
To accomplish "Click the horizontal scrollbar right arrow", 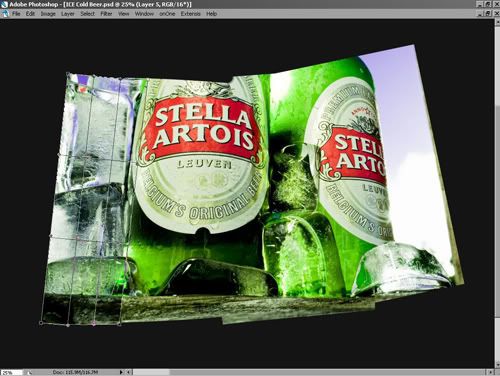I will (490, 372).
